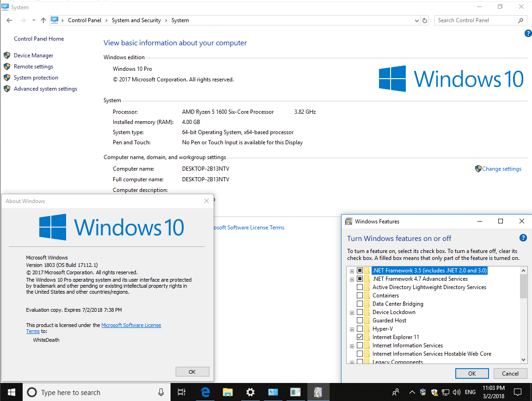Select Hyper-V feature name

pyautogui.click(x=383, y=329)
